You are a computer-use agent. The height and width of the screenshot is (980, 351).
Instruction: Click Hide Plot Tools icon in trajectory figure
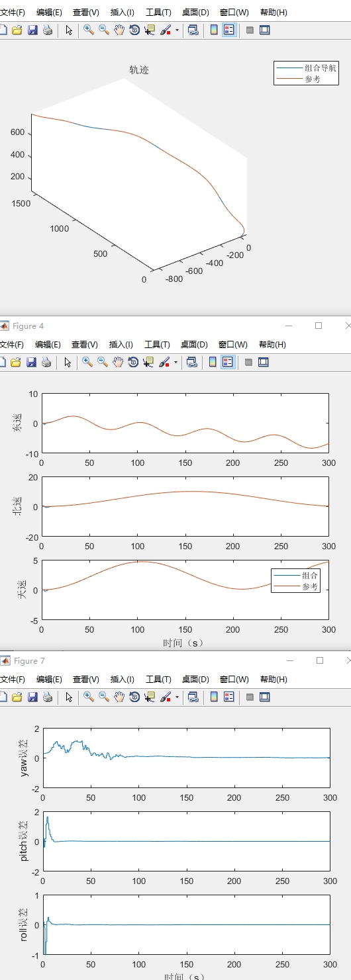pos(250,30)
